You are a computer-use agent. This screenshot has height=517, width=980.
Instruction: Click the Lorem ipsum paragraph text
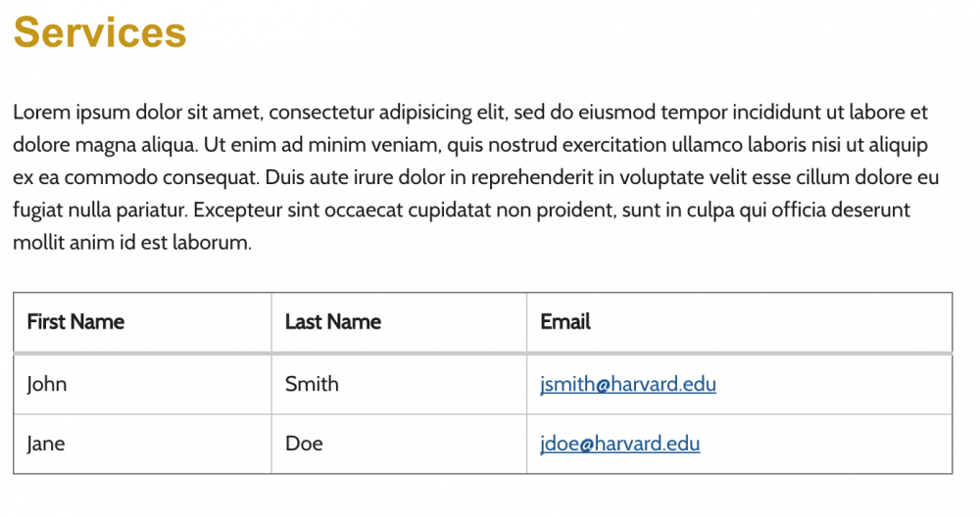(x=475, y=177)
